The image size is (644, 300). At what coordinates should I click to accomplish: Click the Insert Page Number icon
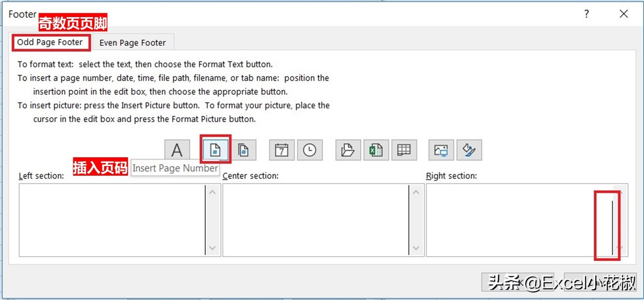215,150
